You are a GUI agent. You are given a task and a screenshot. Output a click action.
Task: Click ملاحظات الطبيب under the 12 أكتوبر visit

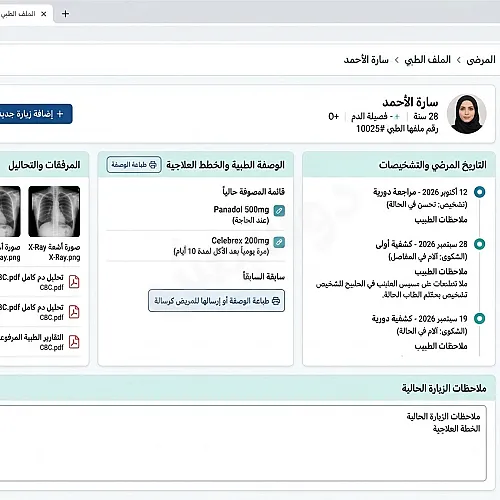(441, 219)
